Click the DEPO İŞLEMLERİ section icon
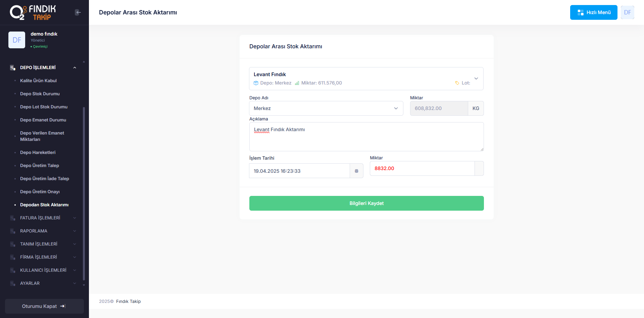This screenshot has height=318, width=644. pos(13,68)
